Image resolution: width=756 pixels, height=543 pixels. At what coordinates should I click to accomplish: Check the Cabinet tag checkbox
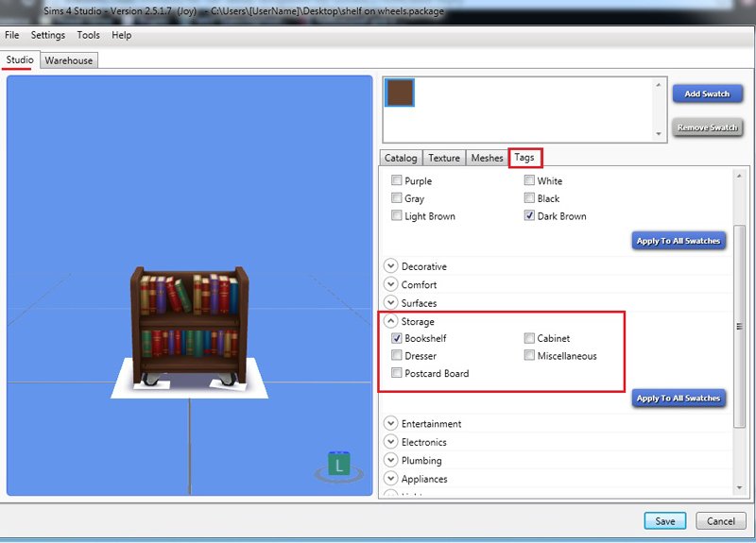(530, 338)
